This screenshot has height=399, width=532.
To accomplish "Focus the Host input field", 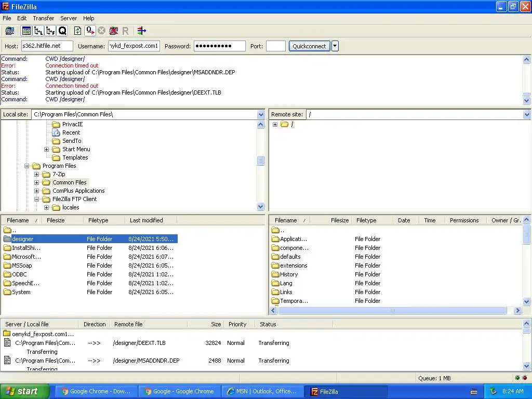I will (47, 46).
